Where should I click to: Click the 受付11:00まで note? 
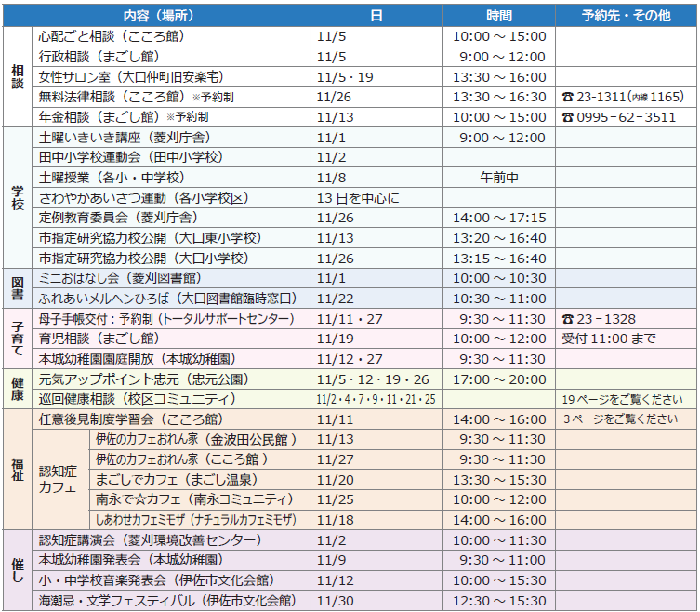tap(609, 339)
